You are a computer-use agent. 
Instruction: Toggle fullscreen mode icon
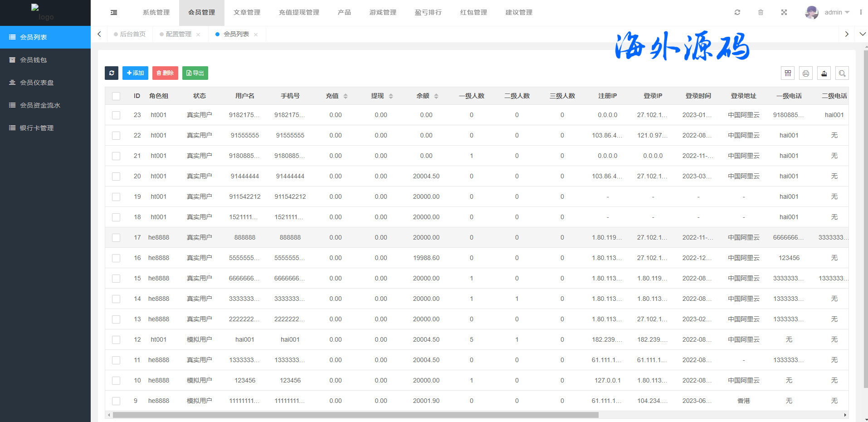(784, 13)
